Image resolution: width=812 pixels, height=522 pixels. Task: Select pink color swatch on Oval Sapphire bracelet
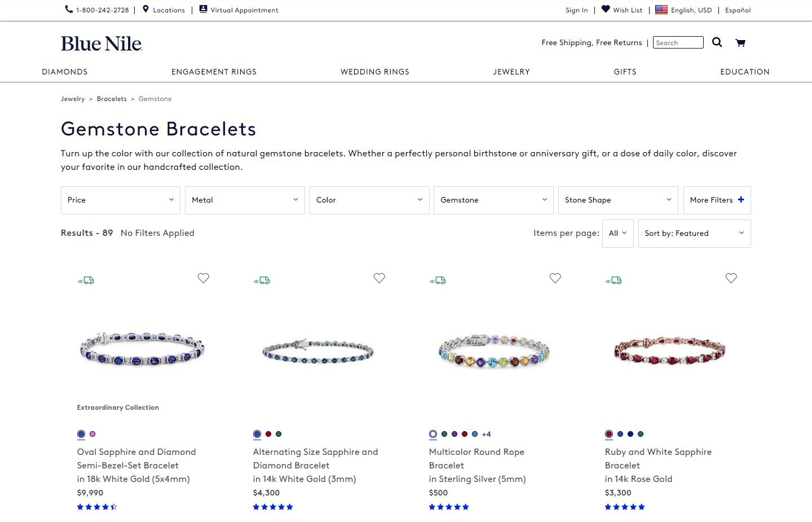(x=92, y=434)
